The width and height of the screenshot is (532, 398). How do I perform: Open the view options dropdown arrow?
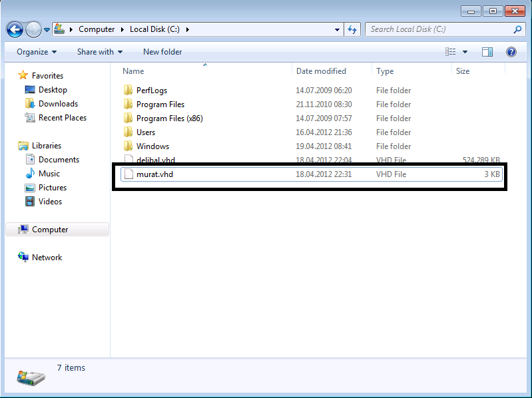[465, 52]
